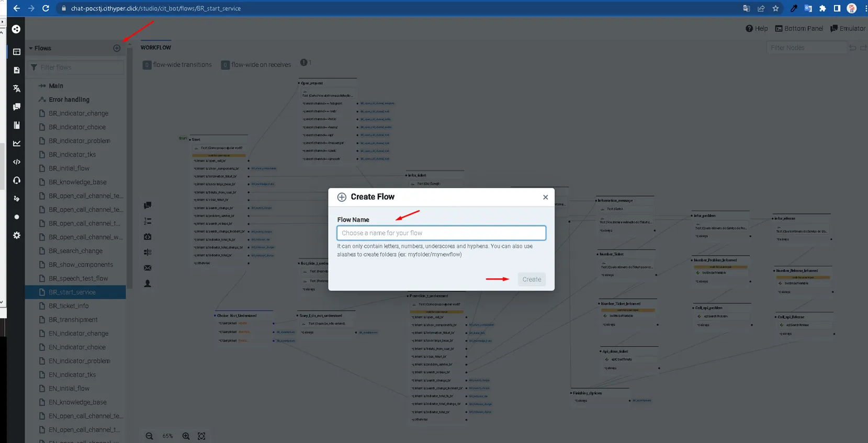Click the Filter flows field

76,67
